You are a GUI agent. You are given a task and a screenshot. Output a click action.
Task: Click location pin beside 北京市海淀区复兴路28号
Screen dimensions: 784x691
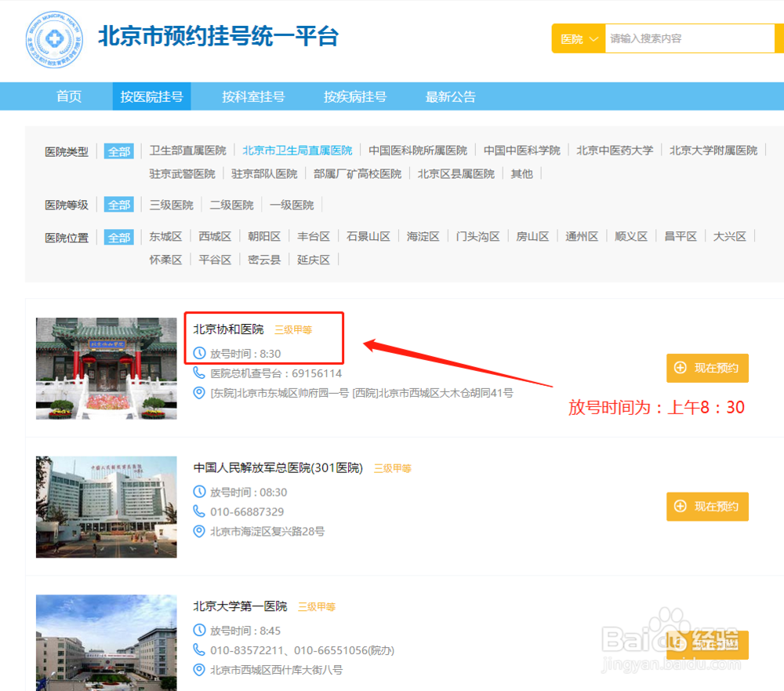(199, 531)
